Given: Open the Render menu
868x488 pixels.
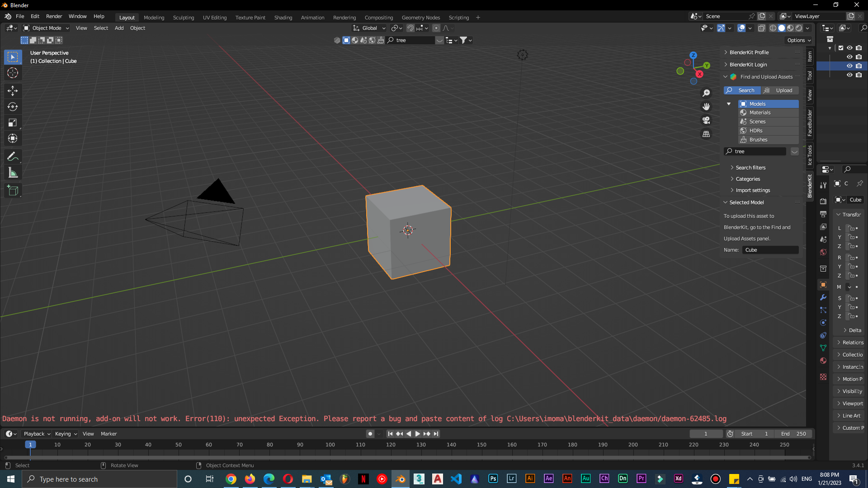Looking at the screenshot, I should pos(54,16).
